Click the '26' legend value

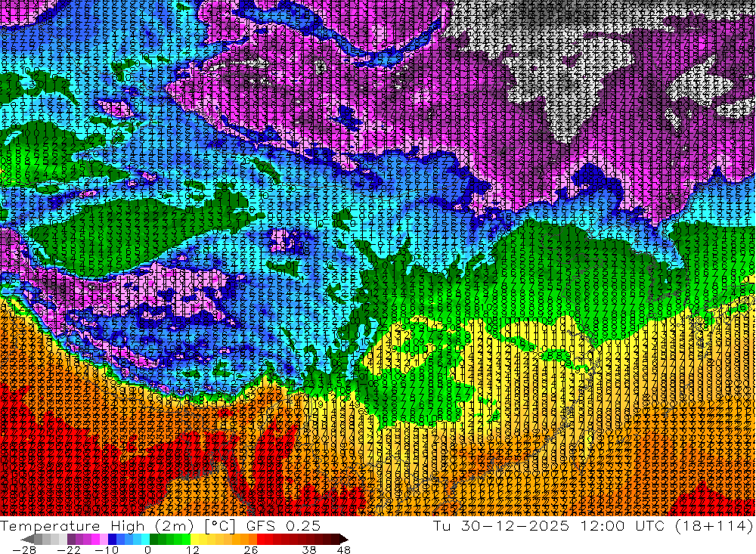coord(251,549)
